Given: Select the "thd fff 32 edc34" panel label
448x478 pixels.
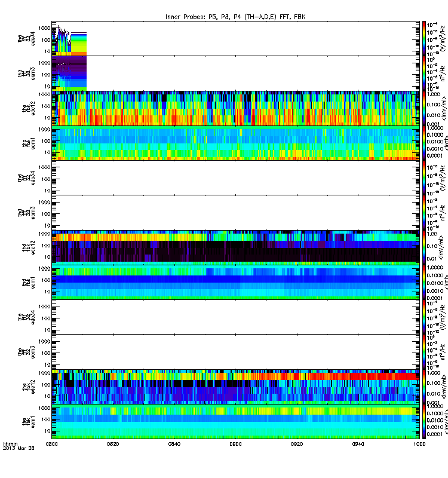Looking at the screenshot, I should pyautogui.click(x=26, y=178).
